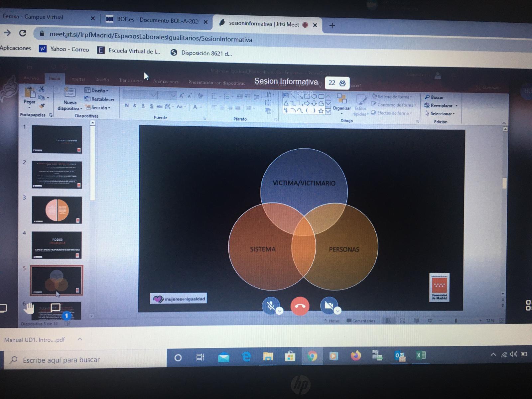The width and height of the screenshot is (532, 399).
Task: Open the Yahoo - Correo bookmark
Action: pos(64,49)
